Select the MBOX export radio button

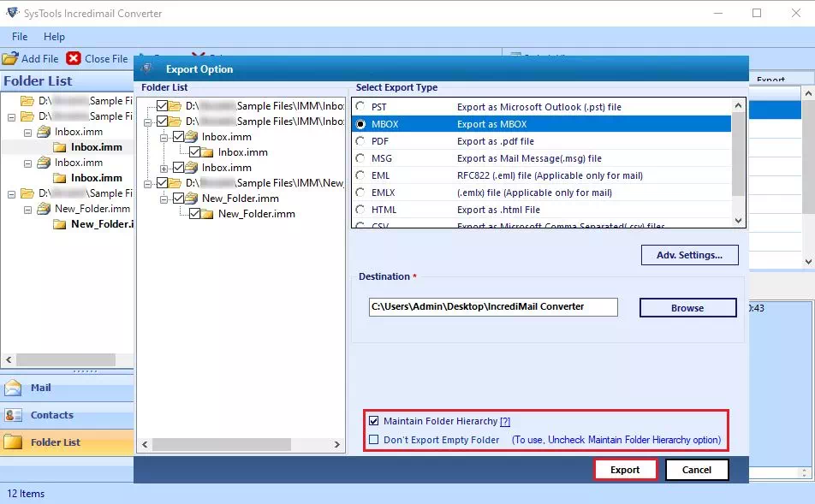pos(360,124)
